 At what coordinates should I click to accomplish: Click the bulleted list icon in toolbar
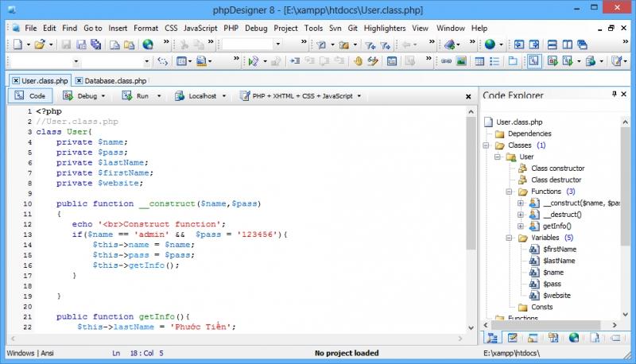pyautogui.click(x=495, y=61)
